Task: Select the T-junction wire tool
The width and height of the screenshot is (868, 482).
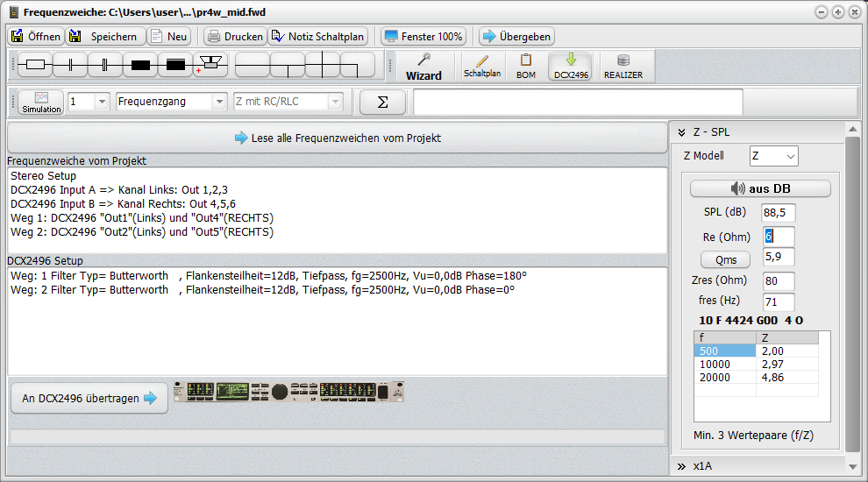Action: click(288, 66)
